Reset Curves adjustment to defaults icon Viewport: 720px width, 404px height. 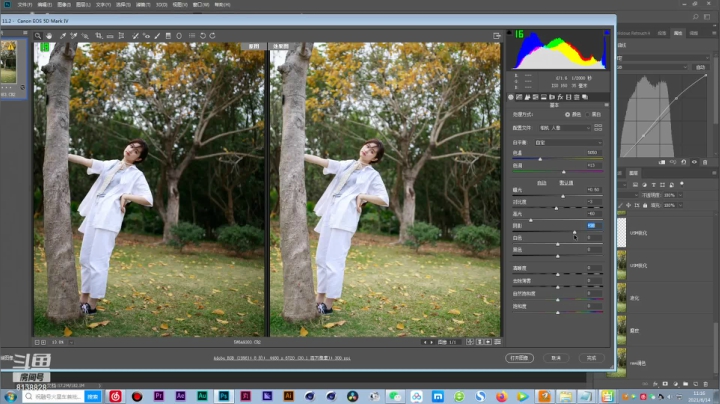684,162
